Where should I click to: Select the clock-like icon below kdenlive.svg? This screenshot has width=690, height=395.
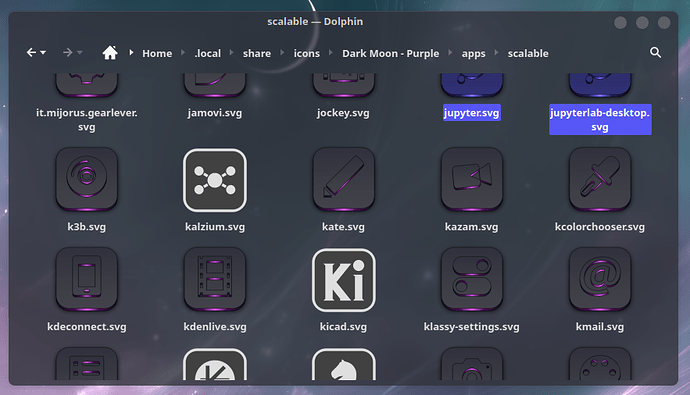coord(215,365)
